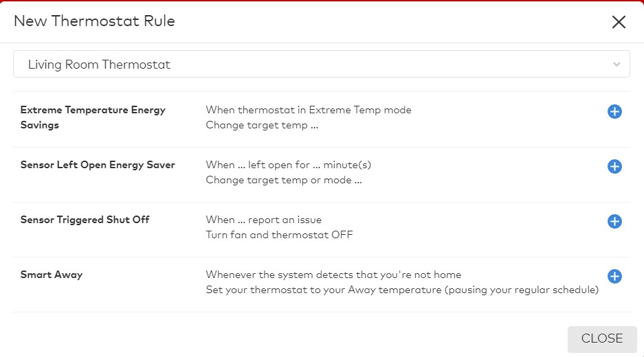Pick the Smart Away rule title

[52, 275]
